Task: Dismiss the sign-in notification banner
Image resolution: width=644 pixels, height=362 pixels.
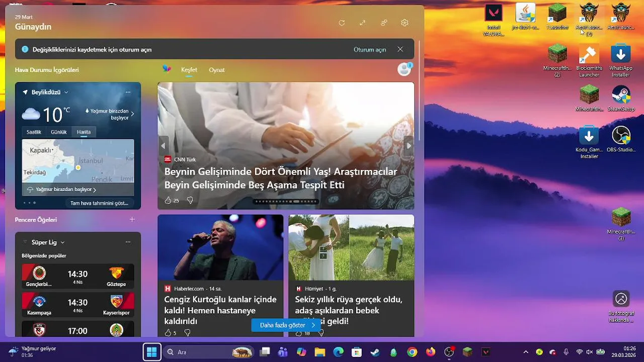Action: pyautogui.click(x=400, y=49)
